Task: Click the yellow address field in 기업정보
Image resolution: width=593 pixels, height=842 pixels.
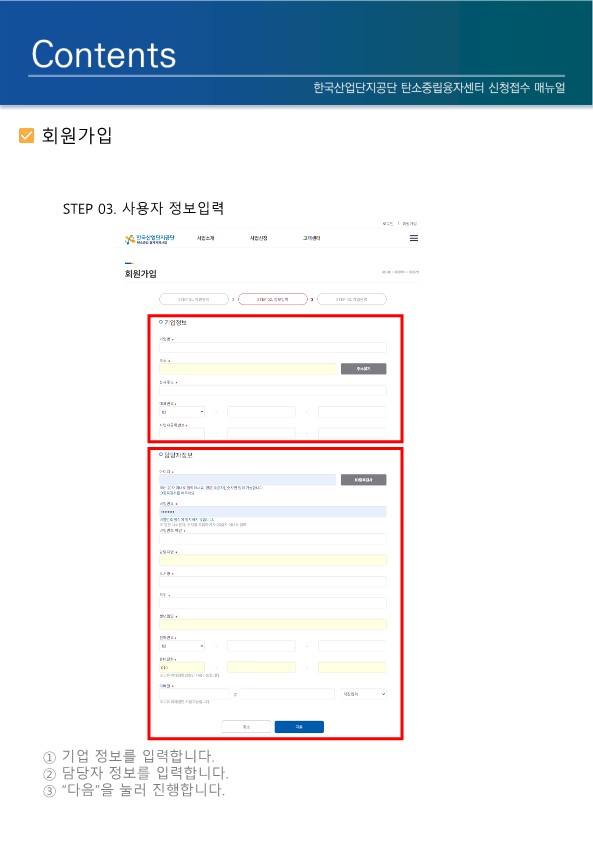Action: point(248,369)
